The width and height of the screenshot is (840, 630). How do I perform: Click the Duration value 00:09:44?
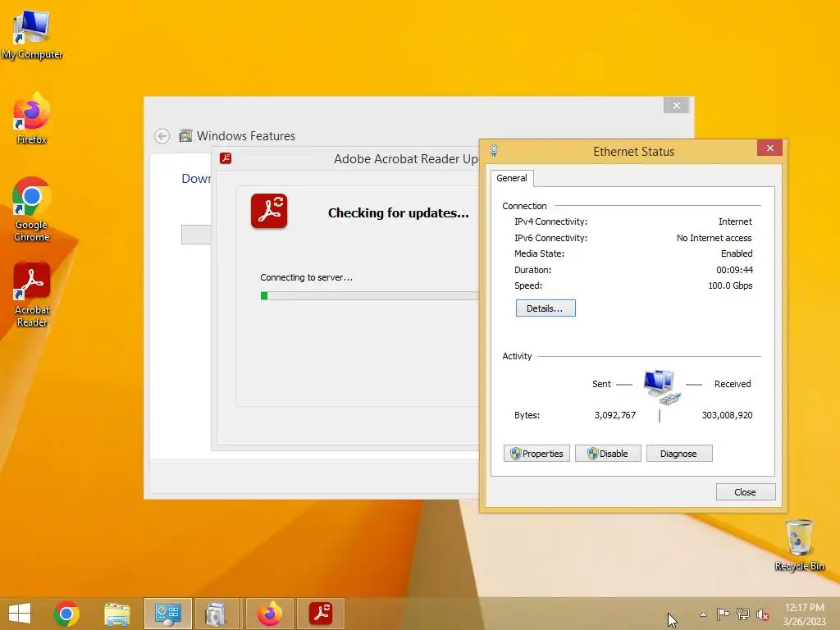pyautogui.click(x=734, y=270)
